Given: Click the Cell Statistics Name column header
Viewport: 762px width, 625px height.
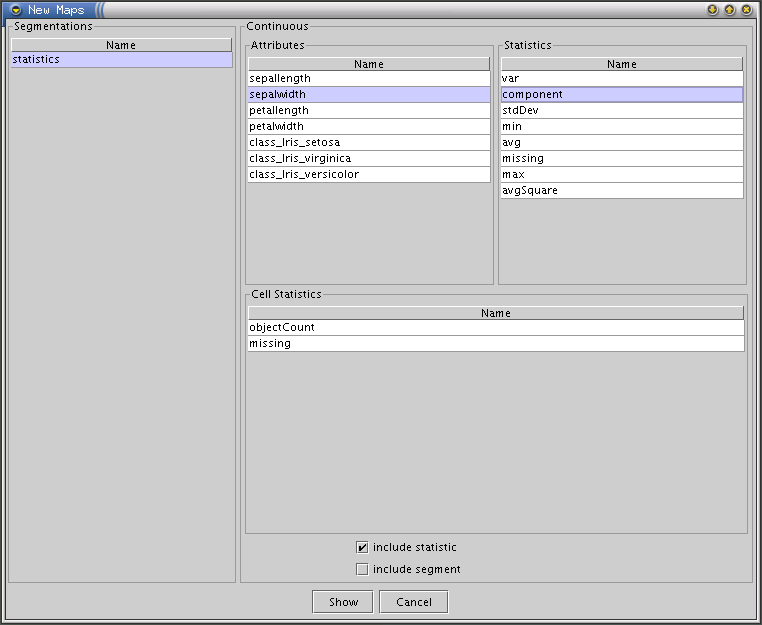Looking at the screenshot, I should coord(496,313).
